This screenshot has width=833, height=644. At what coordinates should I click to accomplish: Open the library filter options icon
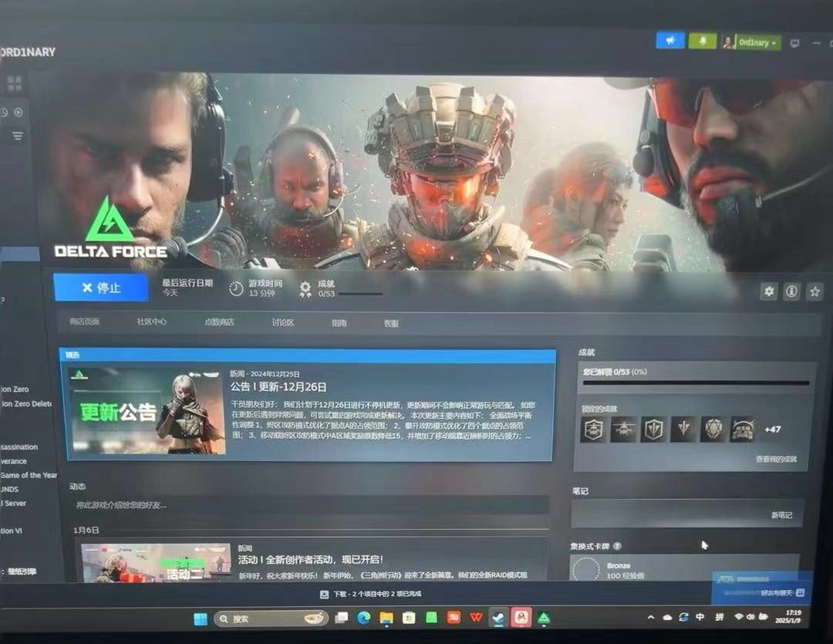point(18,137)
